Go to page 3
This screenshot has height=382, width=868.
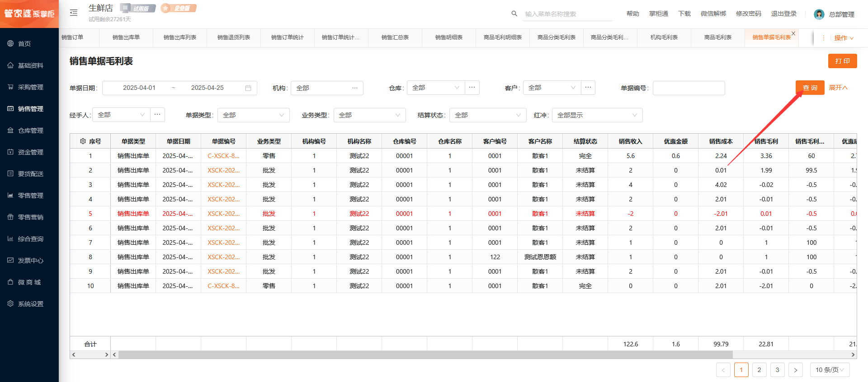(x=778, y=370)
